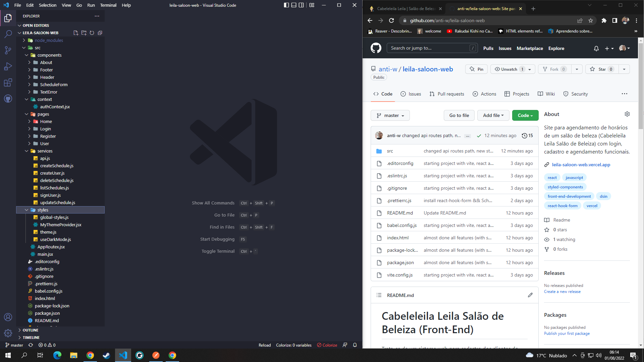Click the Run and Debug icon in sidebar

8,66
